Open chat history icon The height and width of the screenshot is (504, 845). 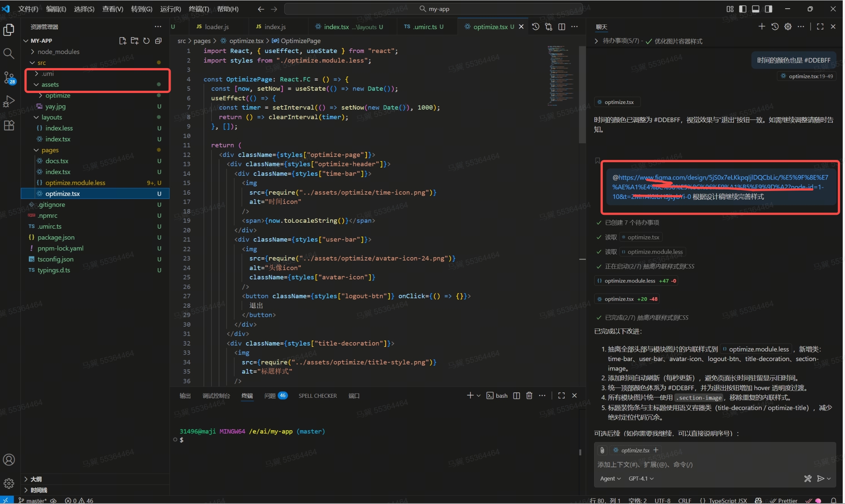775,27
